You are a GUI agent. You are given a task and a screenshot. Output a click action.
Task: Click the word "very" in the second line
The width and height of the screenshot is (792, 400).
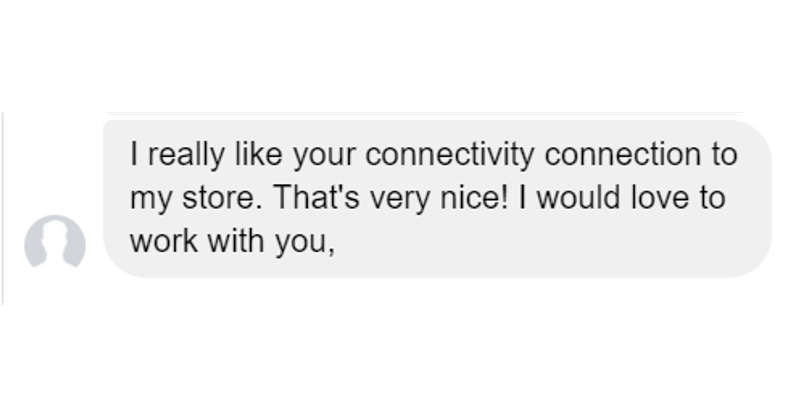tap(400, 199)
